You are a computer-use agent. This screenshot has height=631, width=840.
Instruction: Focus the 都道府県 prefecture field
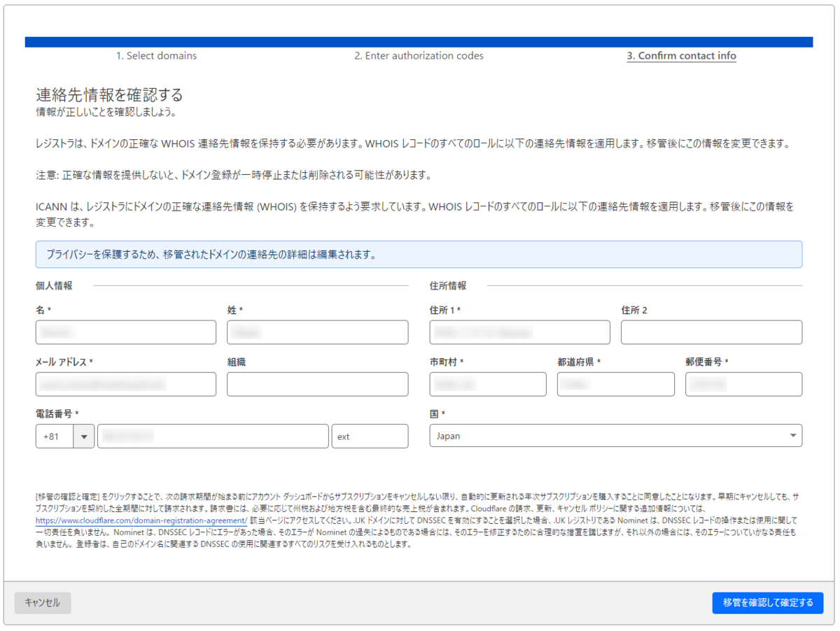pyautogui.click(x=616, y=384)
